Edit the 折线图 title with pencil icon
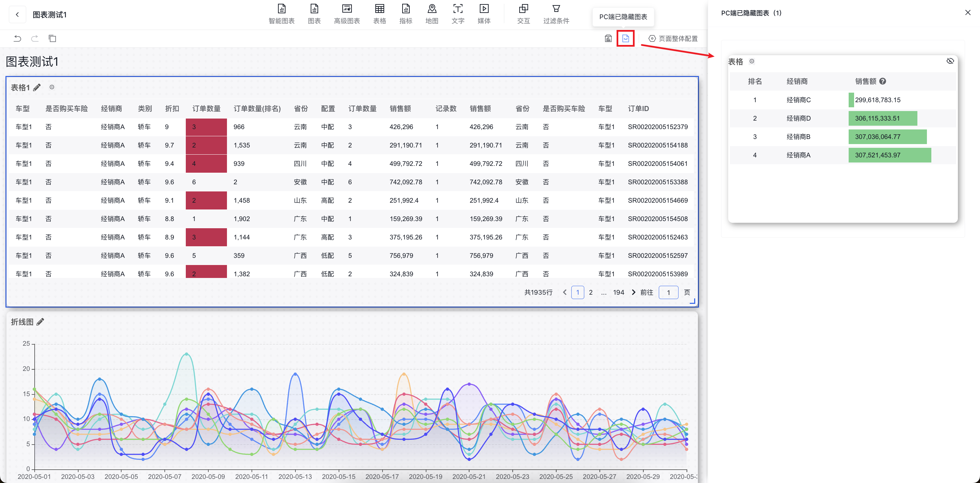 click(40, 322)
